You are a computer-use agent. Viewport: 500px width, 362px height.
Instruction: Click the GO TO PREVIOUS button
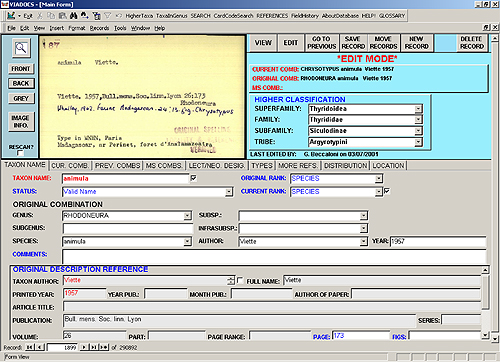[322, 43]
